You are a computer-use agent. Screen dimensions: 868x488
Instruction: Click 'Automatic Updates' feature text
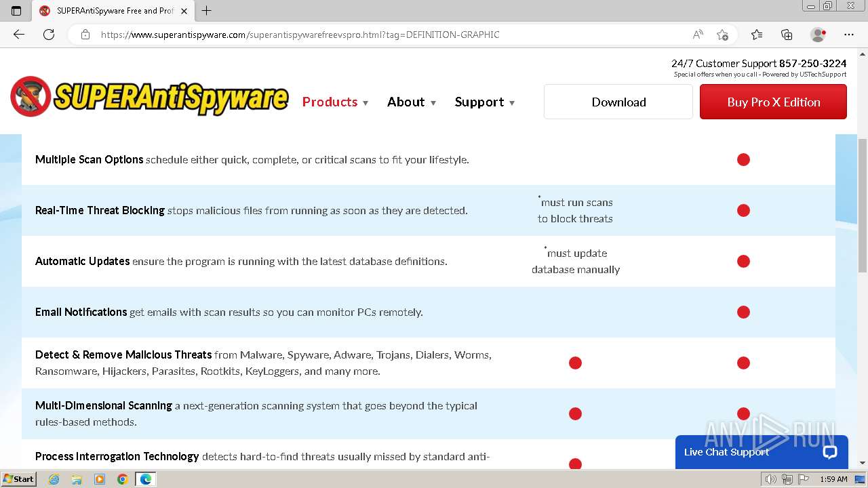coord(82,261)
